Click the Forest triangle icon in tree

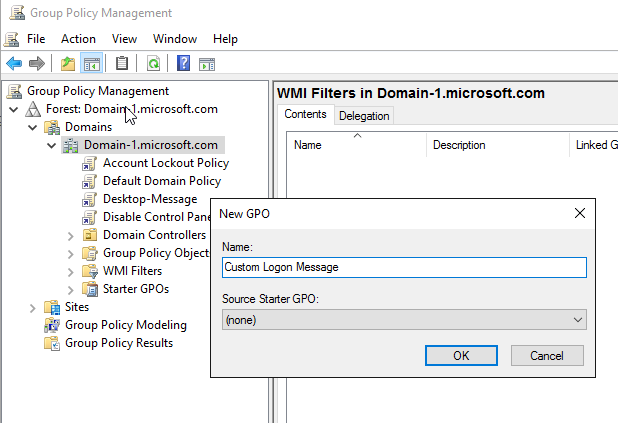[x=33, y=109]
